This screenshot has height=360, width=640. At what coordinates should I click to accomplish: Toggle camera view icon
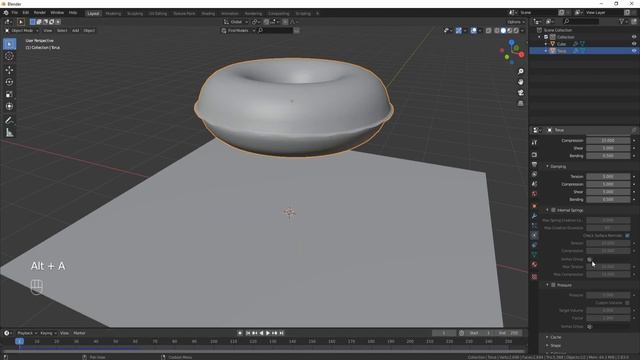point(520,93)
